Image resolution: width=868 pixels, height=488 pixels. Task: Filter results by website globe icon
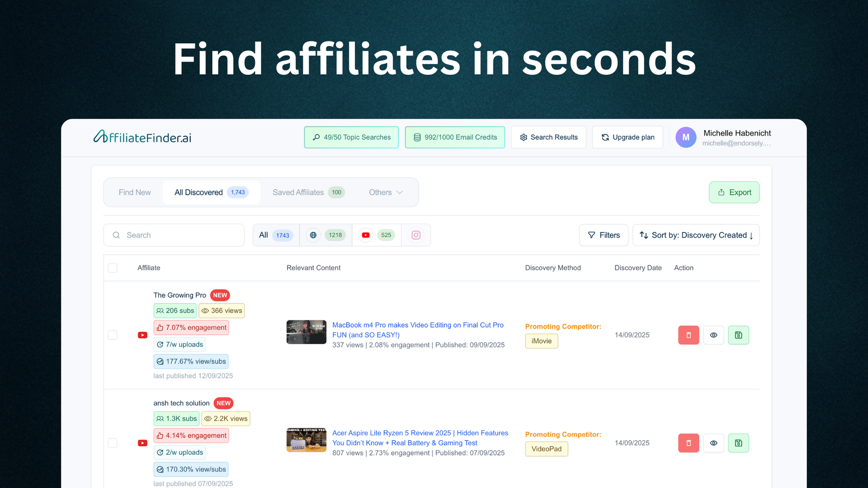pos(314,235)
